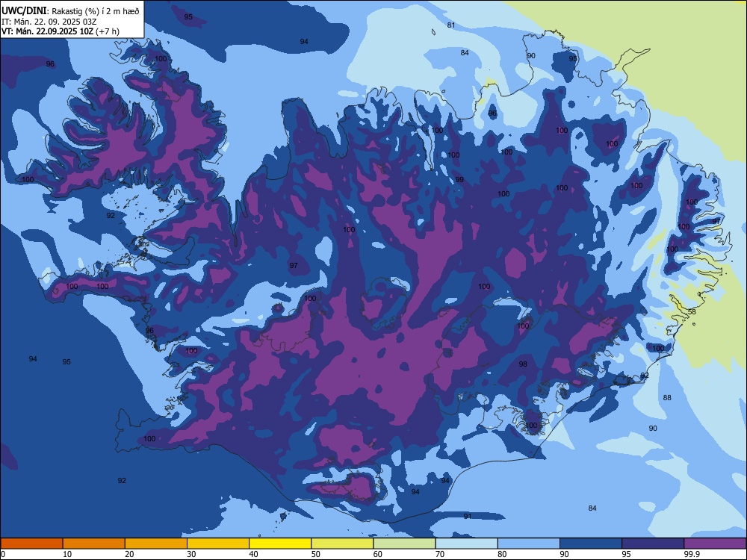The width and height of the screenshot is (747, 560).
Task: Pick the 30–40 amber legend swatch
Action: click(218, 544)
